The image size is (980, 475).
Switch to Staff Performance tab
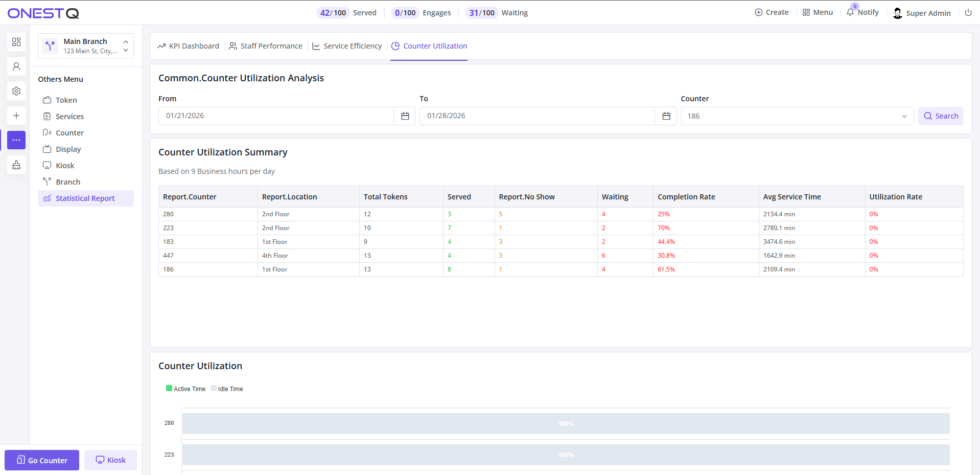266,46
